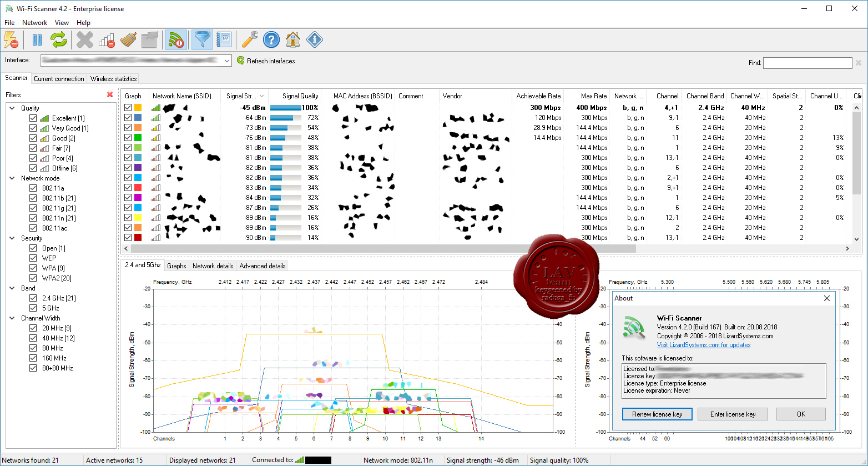Click the blue diamond info About icon
Viewport: 868px width, 466px height.
315,40
